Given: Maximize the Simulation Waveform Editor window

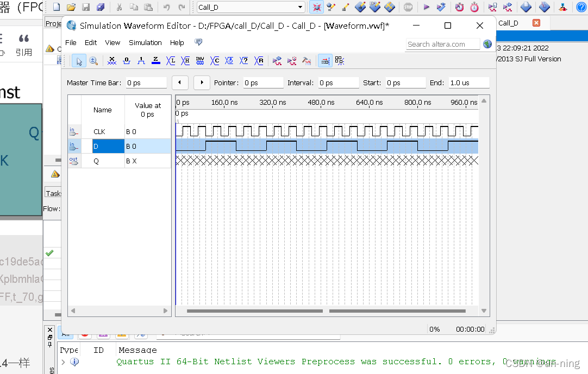Looking at the screenshot, I should pos(448,26).
